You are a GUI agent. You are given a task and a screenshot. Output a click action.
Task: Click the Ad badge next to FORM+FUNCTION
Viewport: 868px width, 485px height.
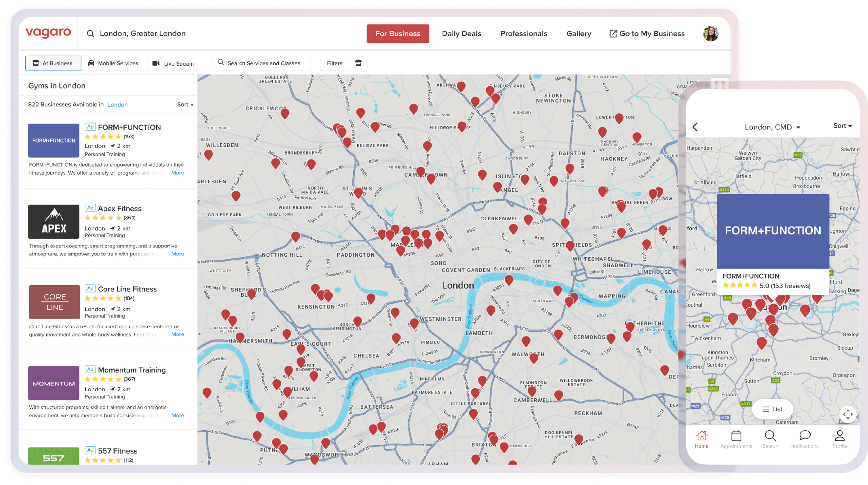[90, 127]
